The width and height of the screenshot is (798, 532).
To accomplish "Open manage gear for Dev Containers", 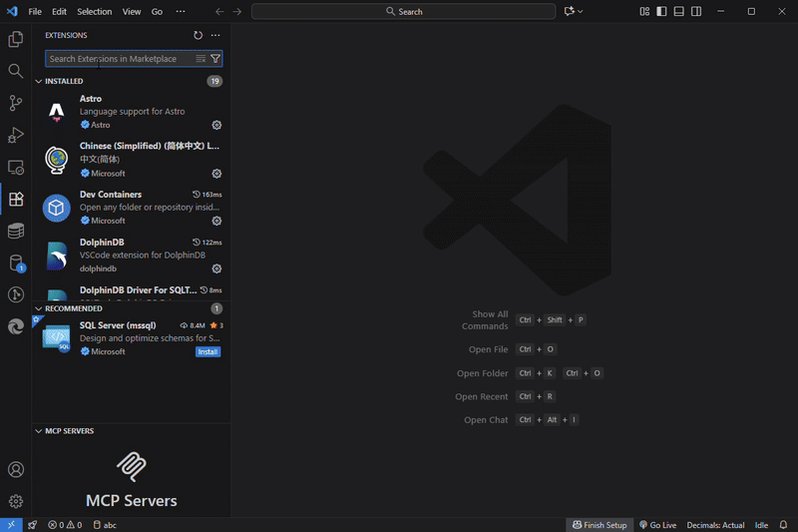I will tap(217, 220).
